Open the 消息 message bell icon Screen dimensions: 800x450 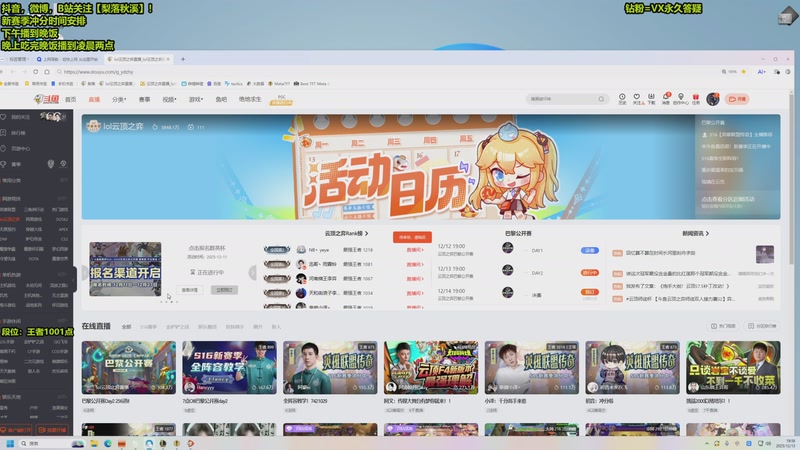(x=666, y=99)
